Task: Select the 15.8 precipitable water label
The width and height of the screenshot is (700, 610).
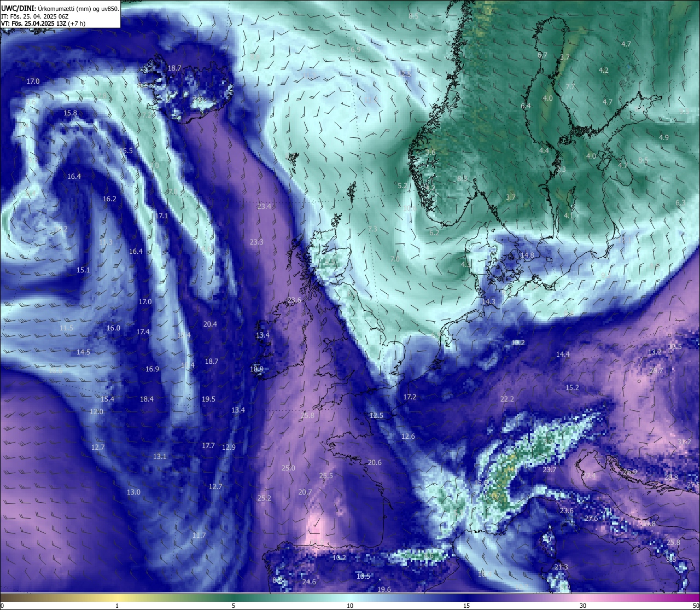Action: [70, 113]
